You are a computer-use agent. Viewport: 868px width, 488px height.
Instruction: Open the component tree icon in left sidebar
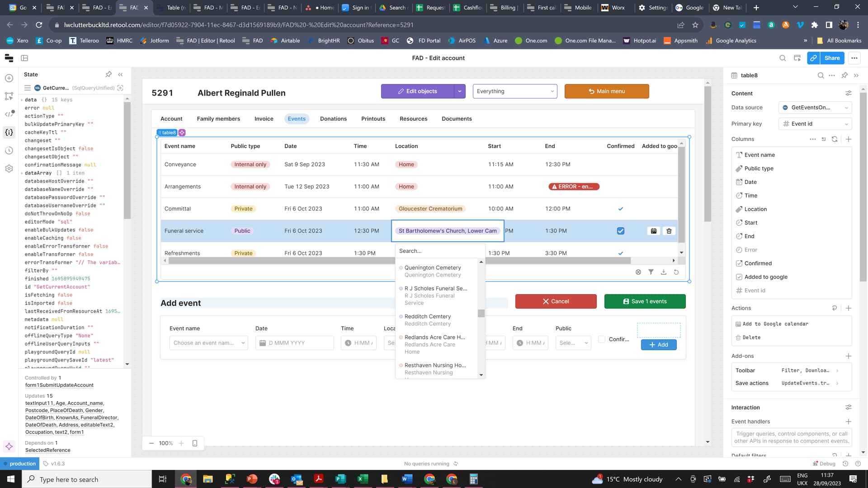(9, 96)
